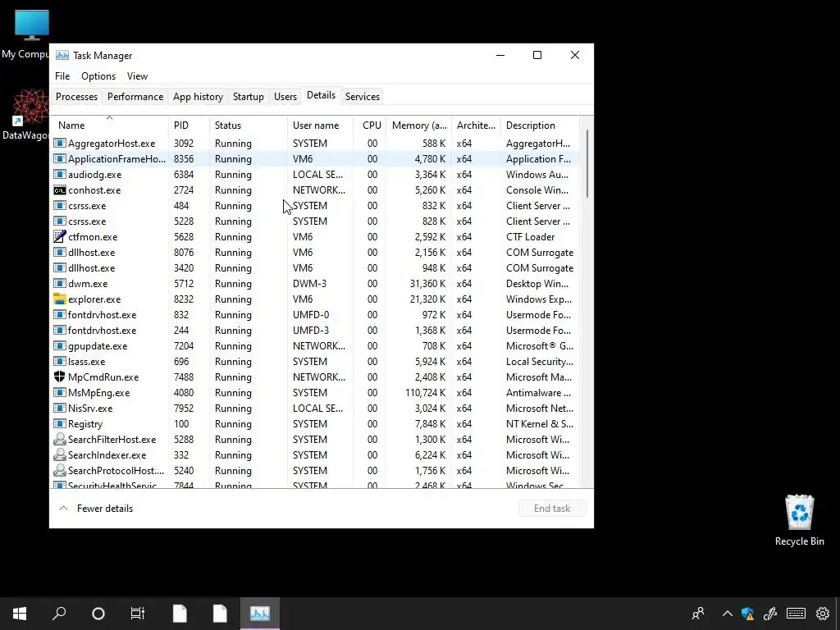Click the AggregatorHost.exe process icon
The image size is (840, 630).
pos(59,144)
